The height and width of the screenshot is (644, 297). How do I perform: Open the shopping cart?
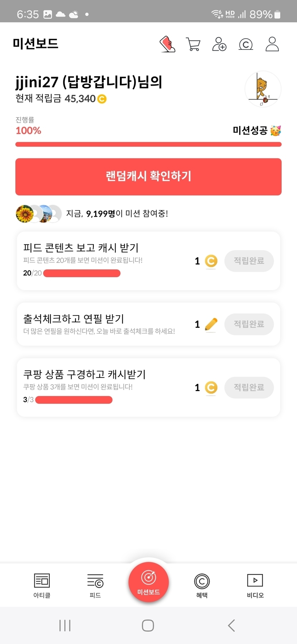193,44
